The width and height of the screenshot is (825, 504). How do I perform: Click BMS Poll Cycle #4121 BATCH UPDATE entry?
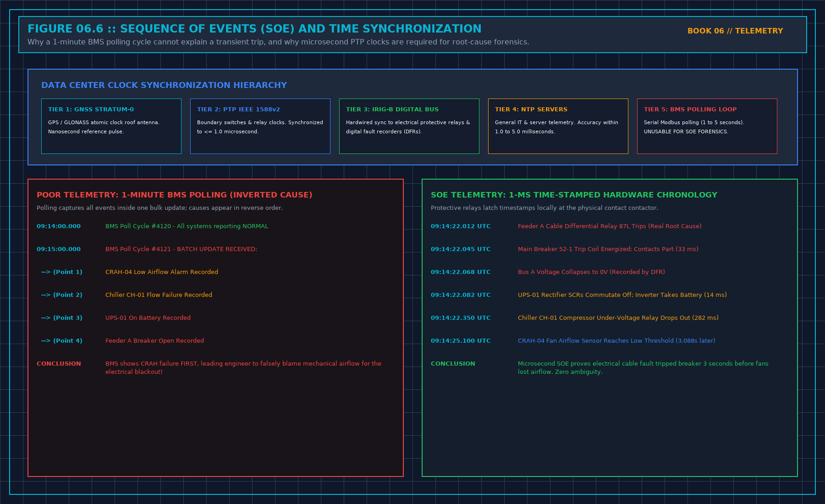click(x=181, y=249)
